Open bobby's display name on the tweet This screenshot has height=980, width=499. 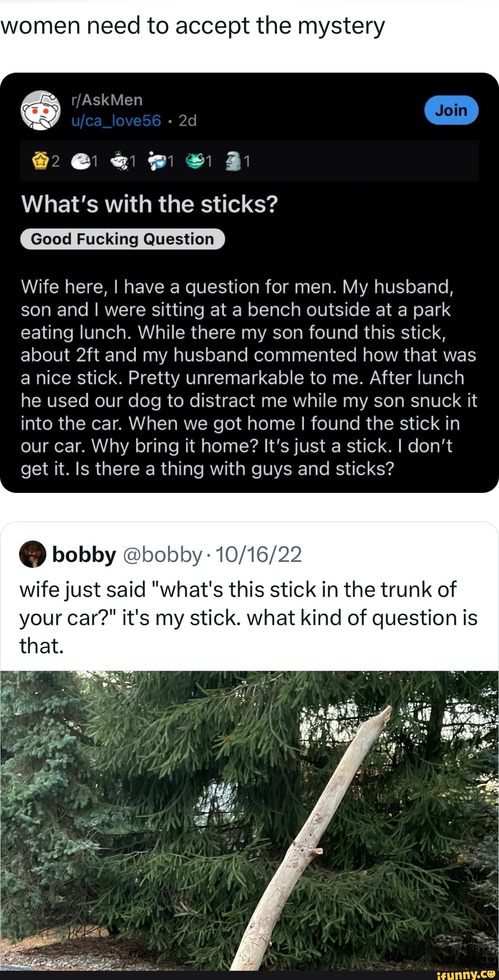[84, 554]
